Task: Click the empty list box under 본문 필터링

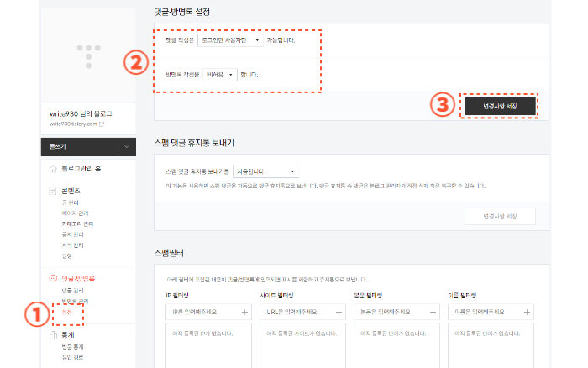Action: pyautogui.click(x=396, y=345)
